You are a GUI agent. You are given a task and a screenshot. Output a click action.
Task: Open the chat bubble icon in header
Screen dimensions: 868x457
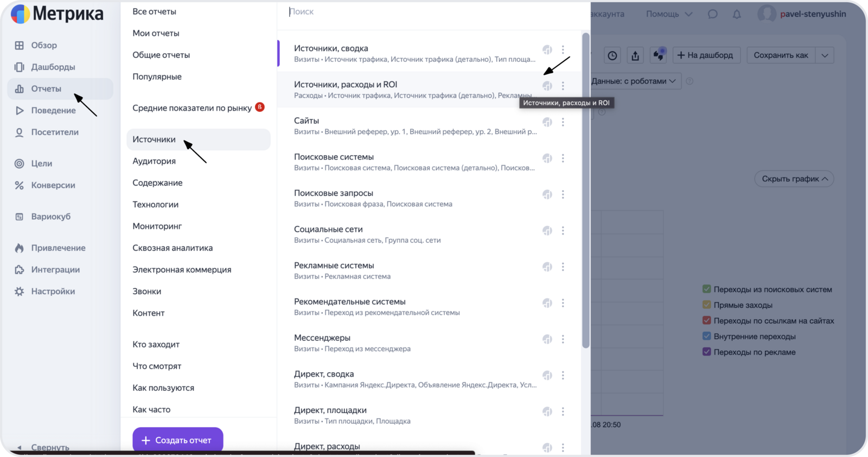point(713,14)
